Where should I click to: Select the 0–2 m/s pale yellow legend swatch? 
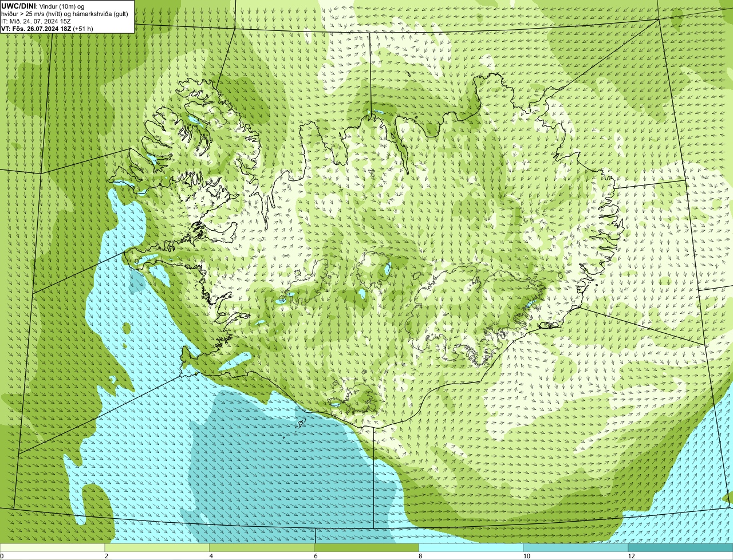pos(53,547)
